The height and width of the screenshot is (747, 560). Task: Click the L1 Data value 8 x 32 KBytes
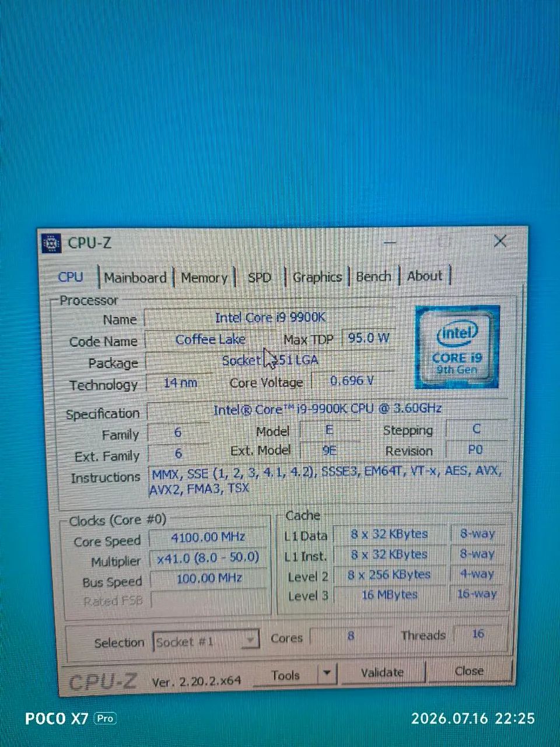click(x=389, y=534)
